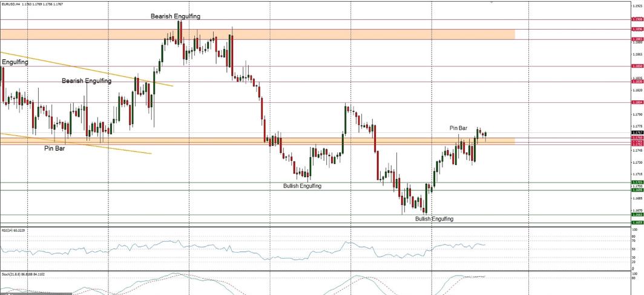Click the 1.1850 resistance price tag
This screenshot has width=644, height=295.
(x=637, y=66)
